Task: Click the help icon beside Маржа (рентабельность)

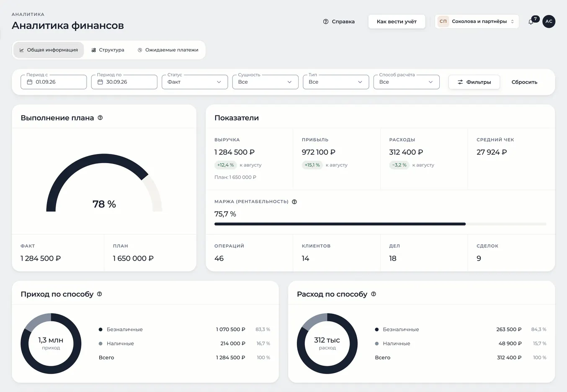Action: 294,202
